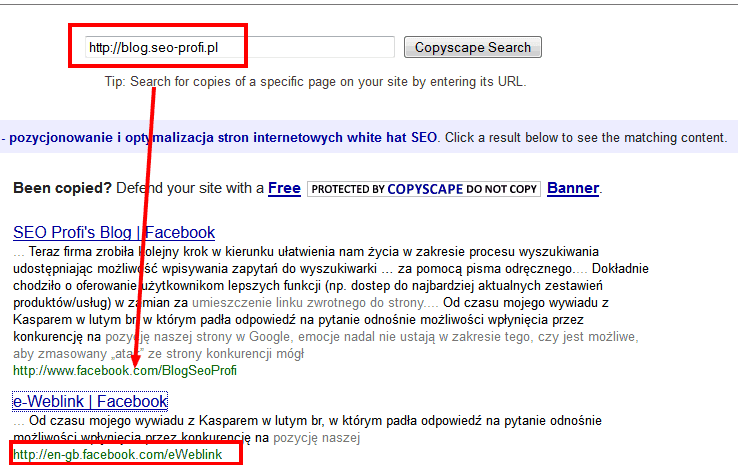
Task: Click the URL http://en-gb.facebook.com/eWeblink
Action: tap(118, 455)
